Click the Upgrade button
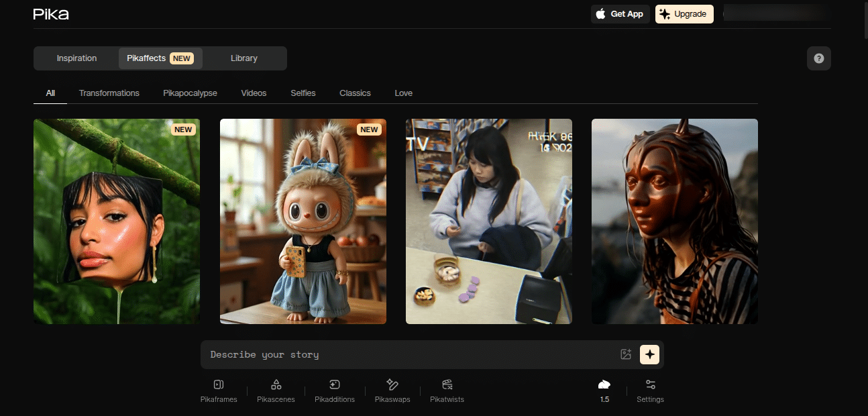 [x=684, y=14]
